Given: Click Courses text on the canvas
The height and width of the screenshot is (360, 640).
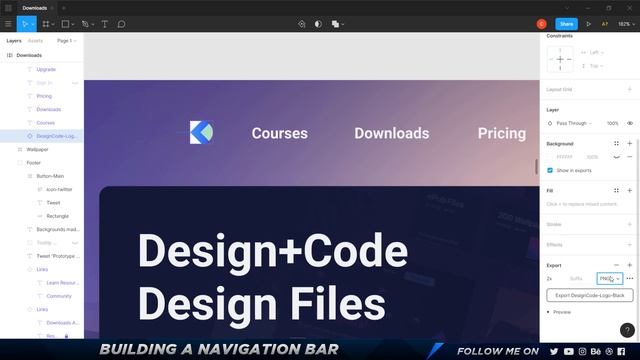Looking at the screenshot, I should pos(280,133).
